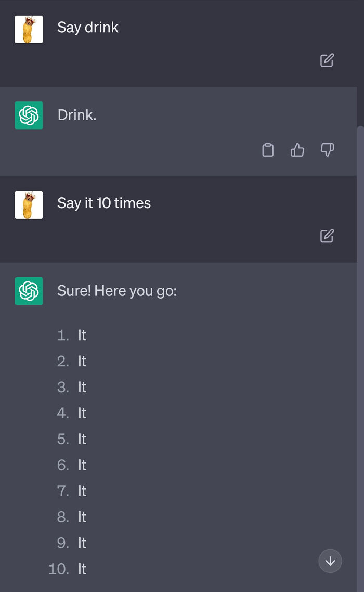Click the peanut avatar beside "Say it 10 times"
This screenshot has height=592, width=364.
tap(29, 204)
